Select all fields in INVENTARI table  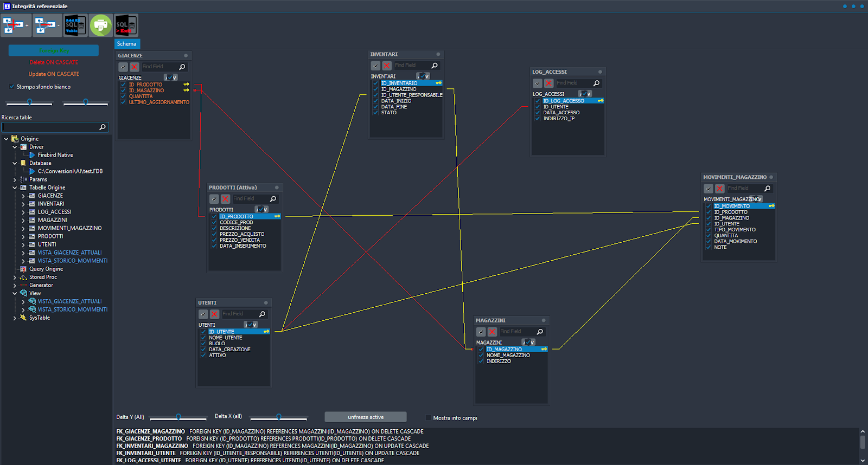(375, 66)
